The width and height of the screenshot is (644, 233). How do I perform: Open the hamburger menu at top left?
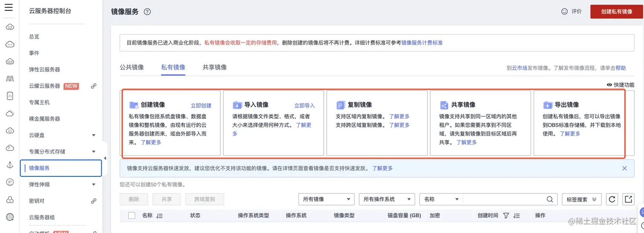click(x=9, y=7)
